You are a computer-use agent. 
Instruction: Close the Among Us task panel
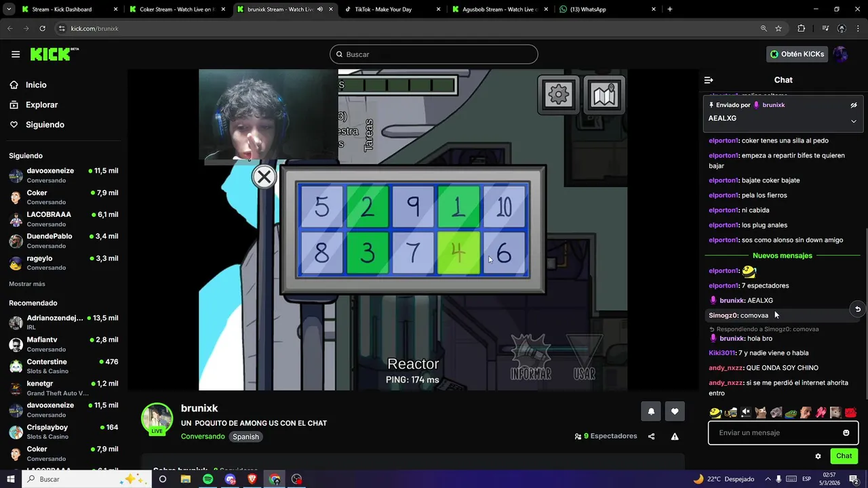264,178
